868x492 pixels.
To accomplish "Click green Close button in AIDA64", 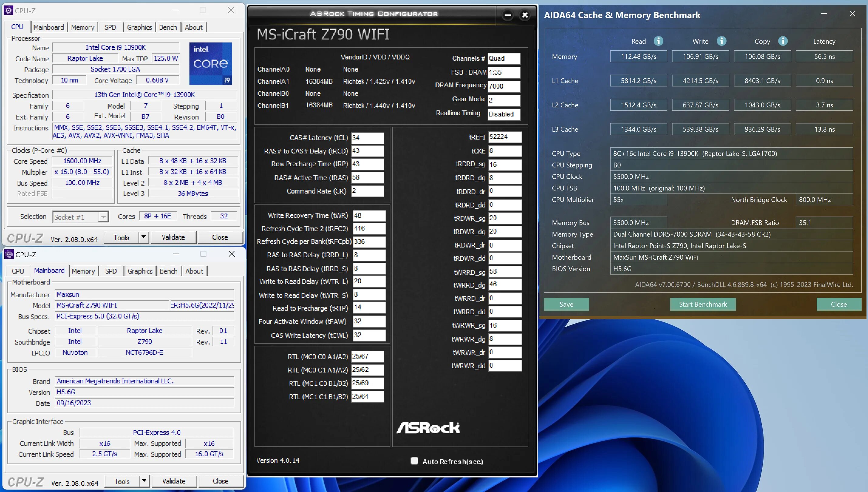I will coord(839,304).
